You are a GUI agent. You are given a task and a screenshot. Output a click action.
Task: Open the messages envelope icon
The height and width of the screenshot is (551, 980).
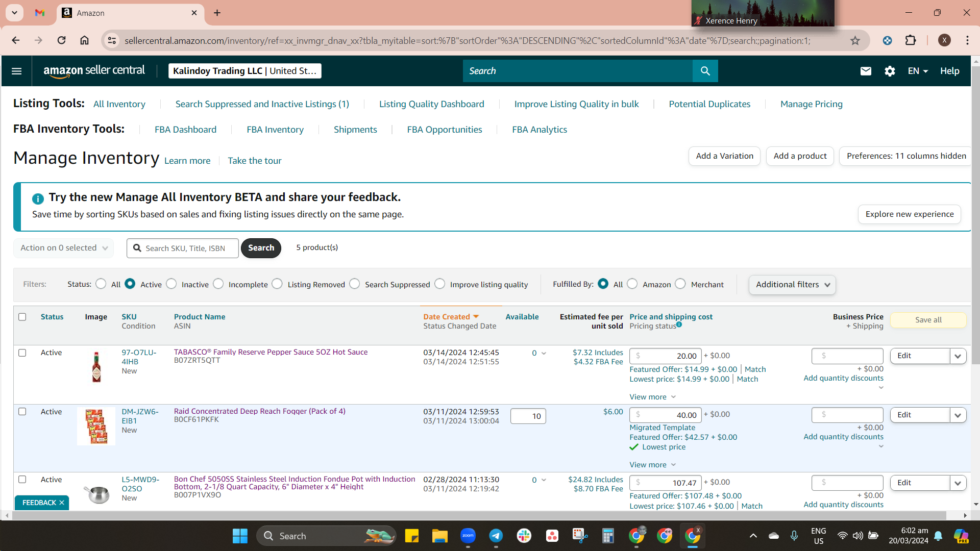[x=866, y=71]
